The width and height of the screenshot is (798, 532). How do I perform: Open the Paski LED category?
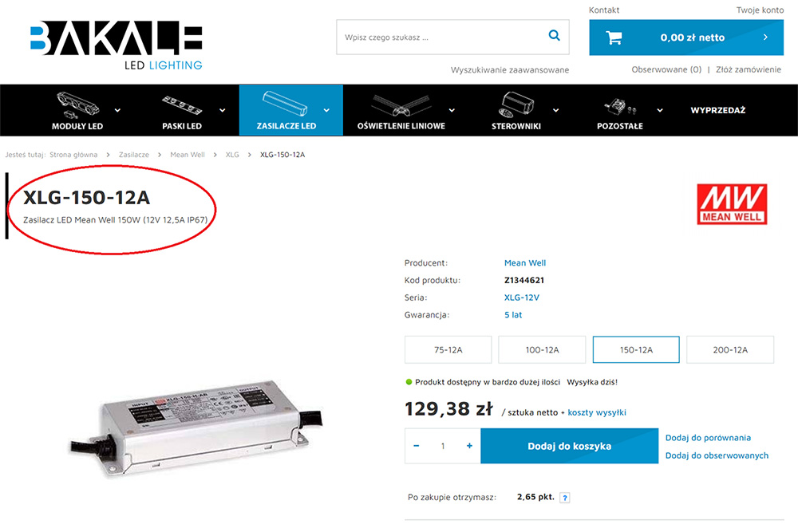(182, 111)
